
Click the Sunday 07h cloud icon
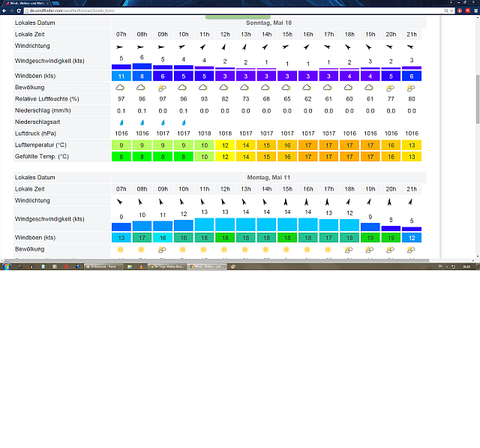click(121, 87)
